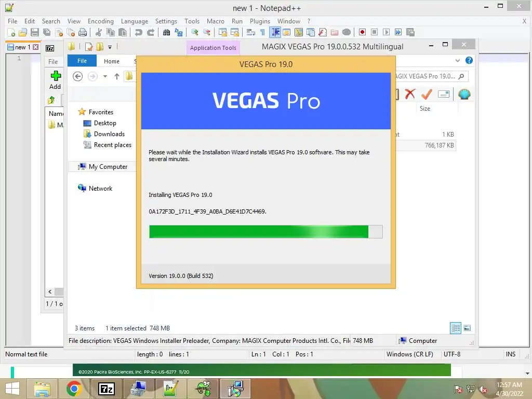Click the VEGAS Pro installation progress bar
The width and height of the screenshot is (532, 399).
click(265, 231)
